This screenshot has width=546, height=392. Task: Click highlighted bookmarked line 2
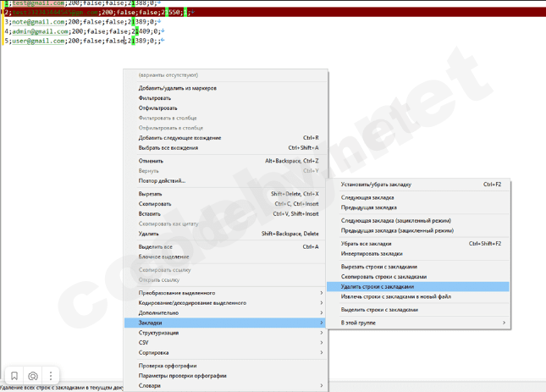[x=273, y=12]
